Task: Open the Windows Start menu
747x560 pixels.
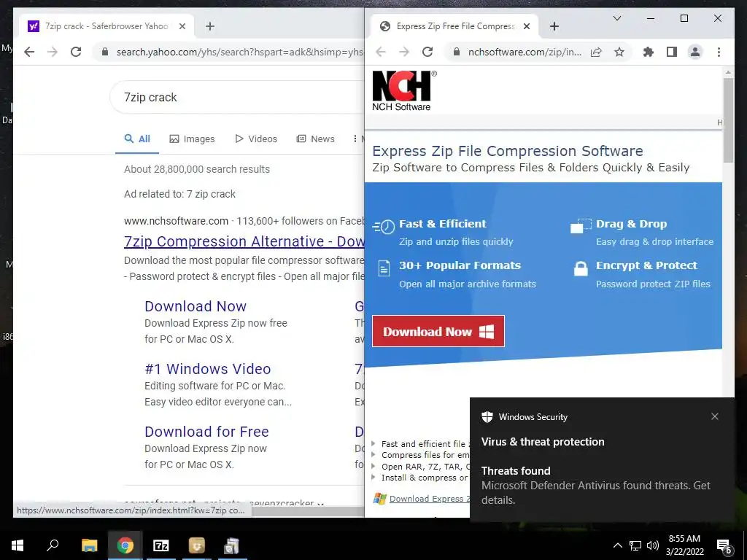Action: [x=18, y=545]
